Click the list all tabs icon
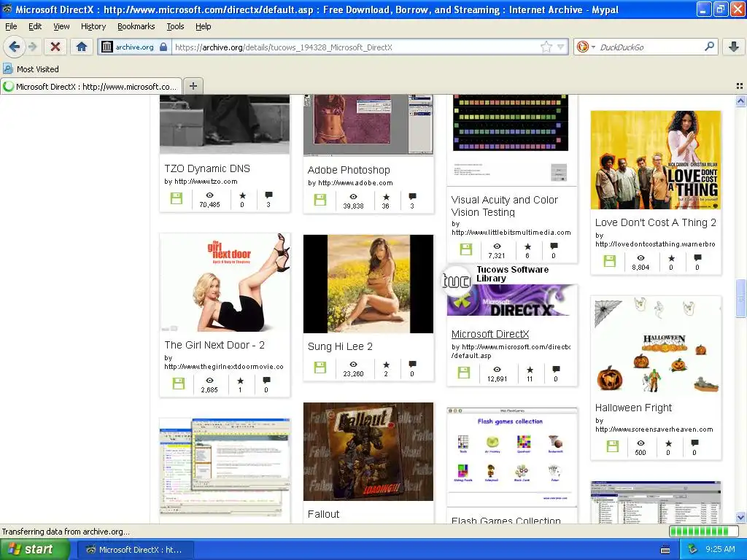 pyautogui.click(x=740, y=86)
